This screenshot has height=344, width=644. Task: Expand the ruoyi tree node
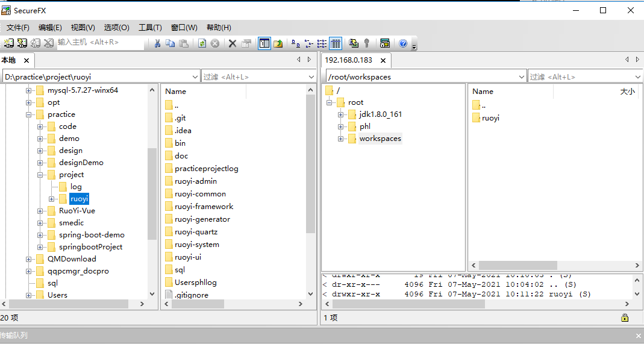(x=51, y=199)
